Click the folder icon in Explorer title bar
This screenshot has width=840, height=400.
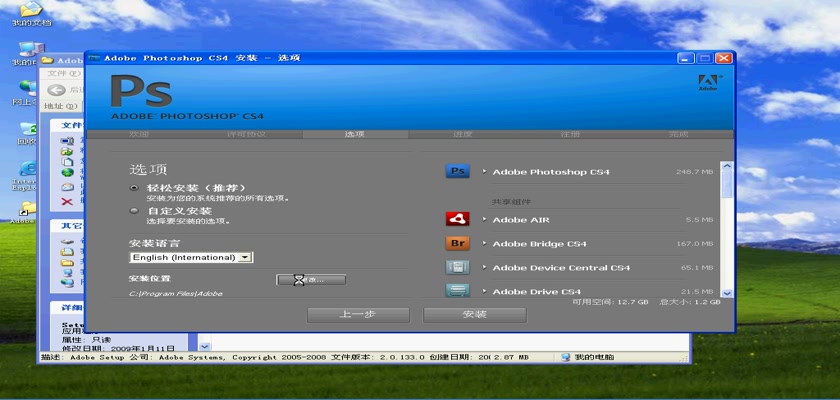47,60
